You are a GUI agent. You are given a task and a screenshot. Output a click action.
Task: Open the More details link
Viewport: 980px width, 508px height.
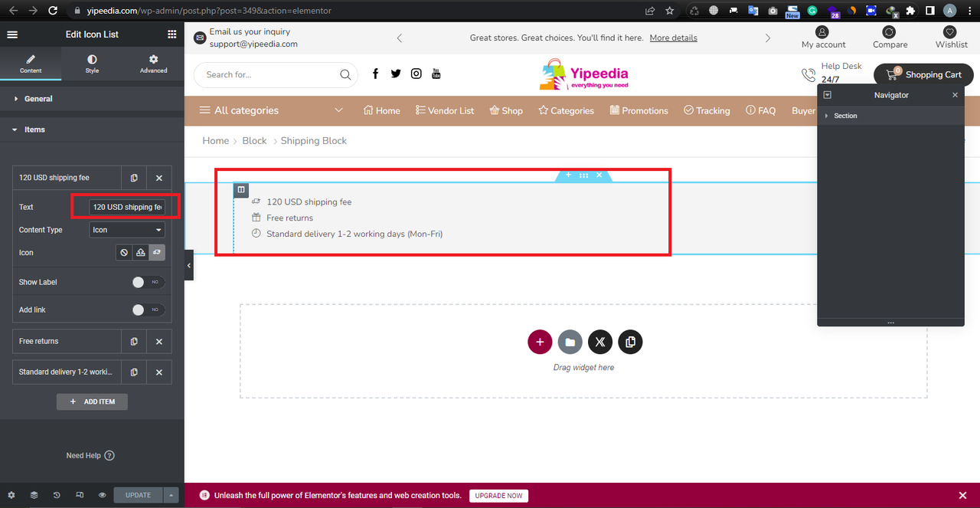coord(674,38)
